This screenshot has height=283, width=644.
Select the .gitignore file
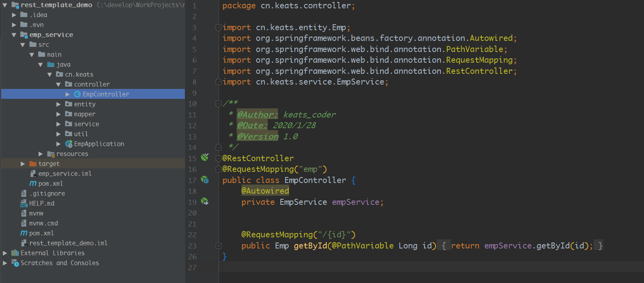[47, 193]
